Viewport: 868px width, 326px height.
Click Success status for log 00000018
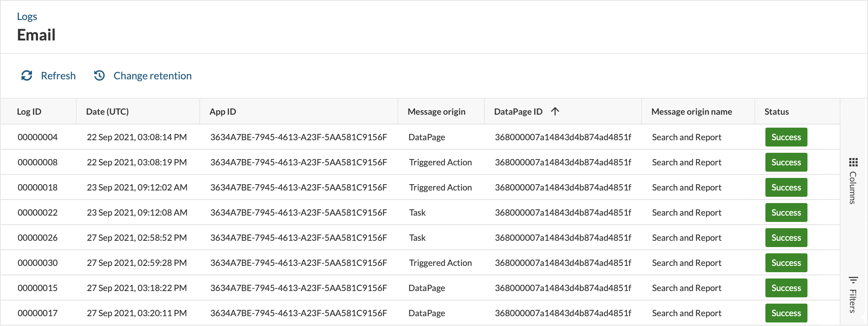[786, 187]
